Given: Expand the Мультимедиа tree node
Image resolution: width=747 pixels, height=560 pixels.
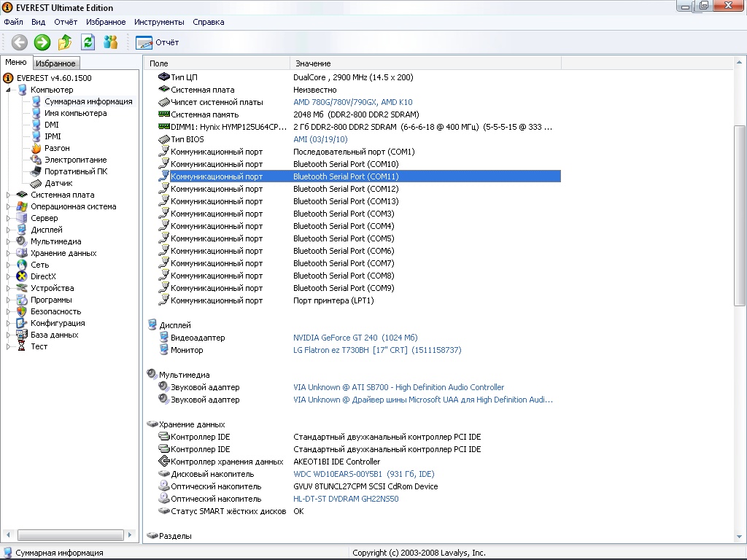Looking at the screenshot, I should [8, 241].
